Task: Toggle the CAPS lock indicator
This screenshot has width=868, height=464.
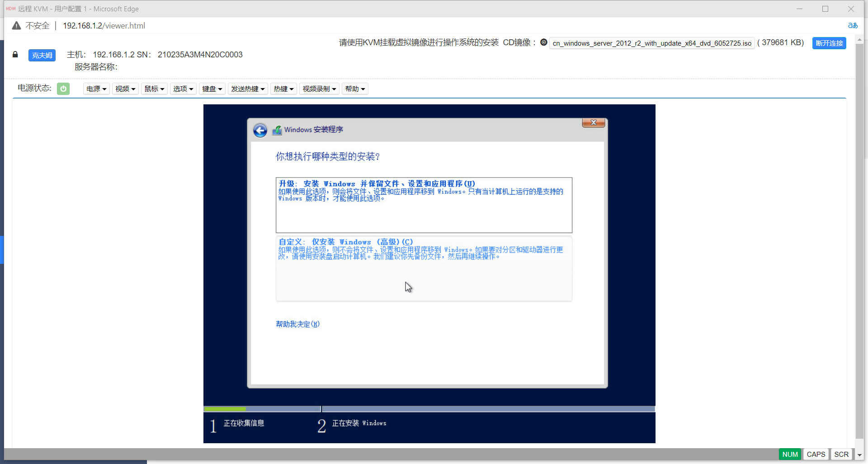Action: tap(816, 454)
